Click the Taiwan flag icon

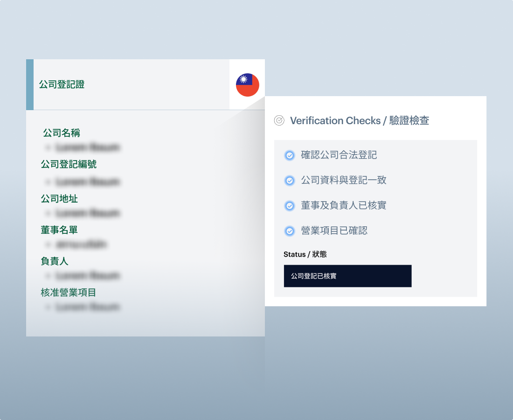pyautogui.click(x=247, y=85)
